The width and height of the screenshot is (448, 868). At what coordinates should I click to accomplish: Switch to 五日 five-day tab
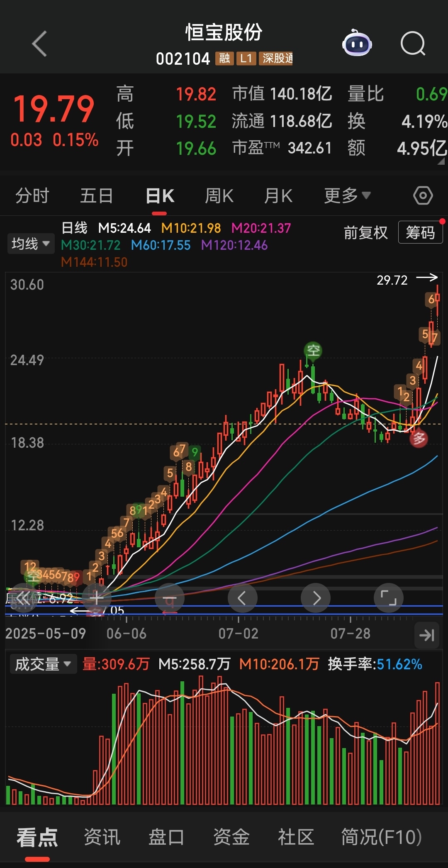(96, 195)
